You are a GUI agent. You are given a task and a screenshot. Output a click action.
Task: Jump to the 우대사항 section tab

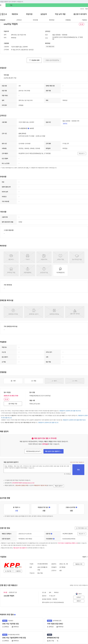pyautogui.click(x=35, y=20)
